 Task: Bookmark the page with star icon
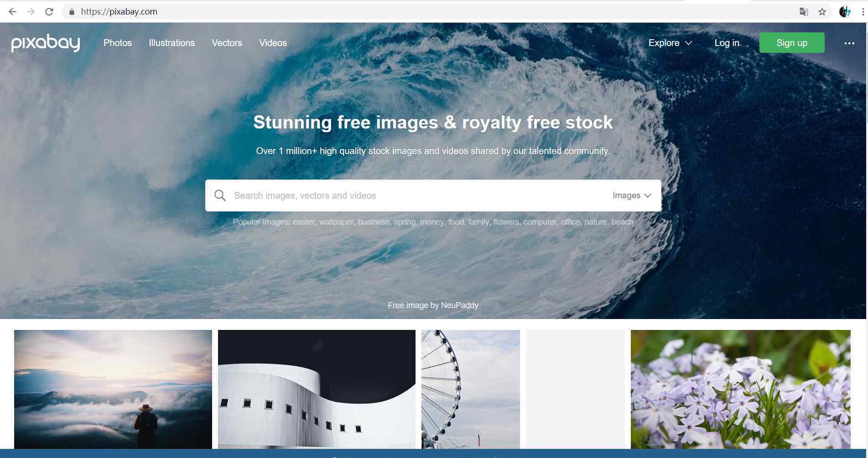(x=822, y=12)
